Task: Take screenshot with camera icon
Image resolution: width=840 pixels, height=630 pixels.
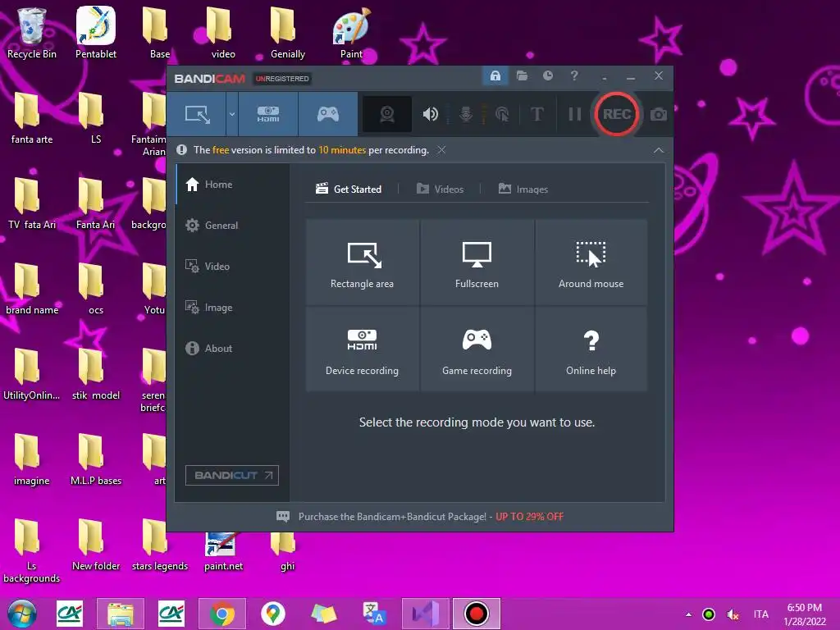Action: pyautogui.click(x=659, y=114)
